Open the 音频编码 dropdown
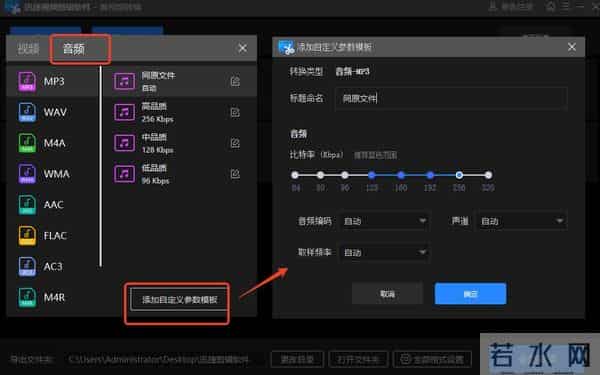Screen dimensions: 600x375 click(x=385, y=221)
